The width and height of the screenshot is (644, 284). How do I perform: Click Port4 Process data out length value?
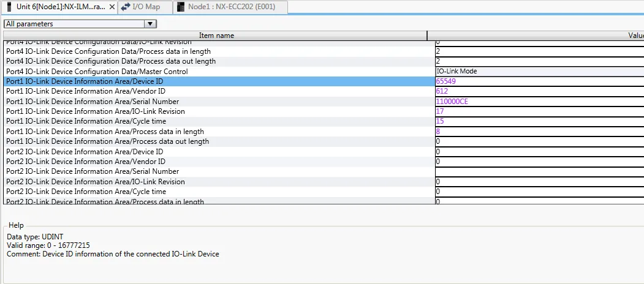[x=438, y=61]
